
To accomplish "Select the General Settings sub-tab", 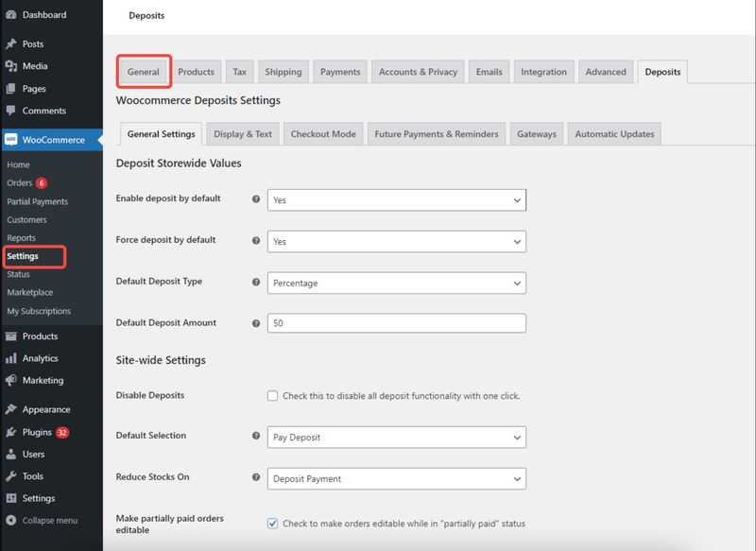I will [x=161, y=134].
